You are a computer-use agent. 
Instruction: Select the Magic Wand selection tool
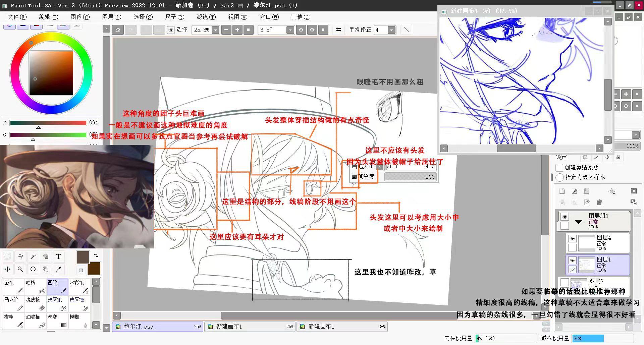(33, 256)
